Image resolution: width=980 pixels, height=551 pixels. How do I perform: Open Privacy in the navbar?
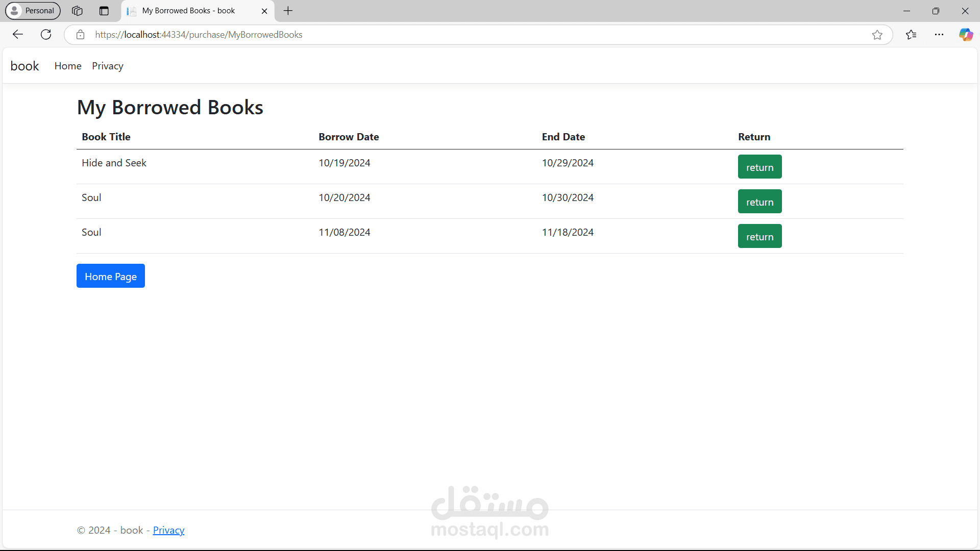(108, 66)
